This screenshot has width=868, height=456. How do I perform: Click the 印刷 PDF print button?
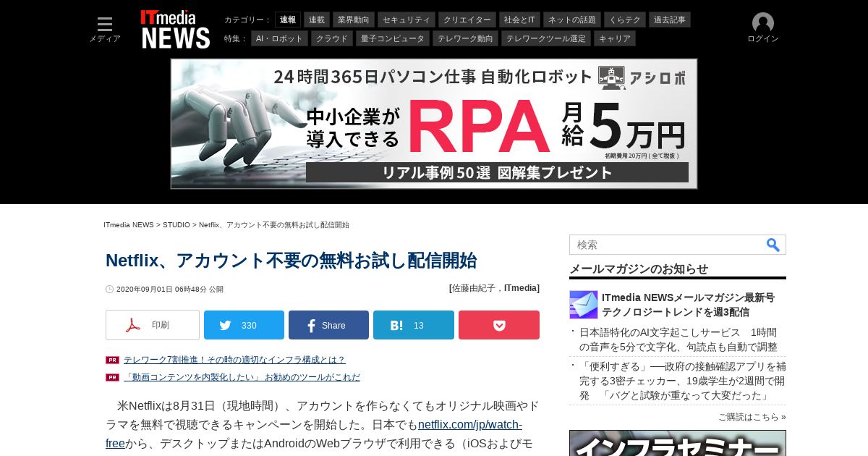click(x=153, y=325)
